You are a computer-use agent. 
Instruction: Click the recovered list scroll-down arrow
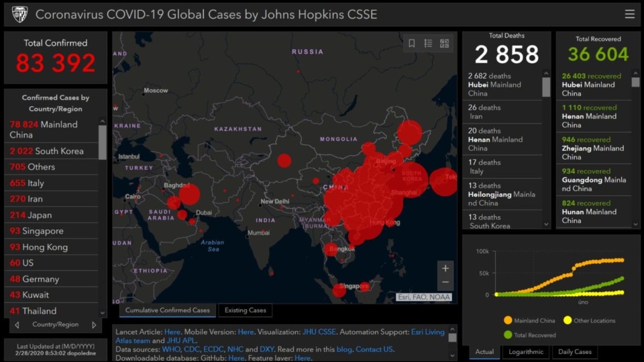click(635, 224)
